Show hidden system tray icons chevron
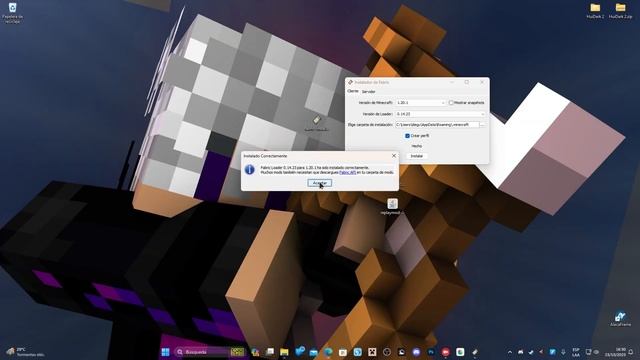640x360 pixels. [x=510, y=352]
